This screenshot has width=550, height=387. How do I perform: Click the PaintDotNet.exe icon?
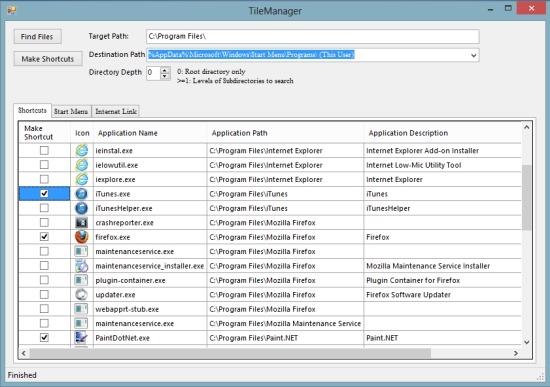click(82, 338)
